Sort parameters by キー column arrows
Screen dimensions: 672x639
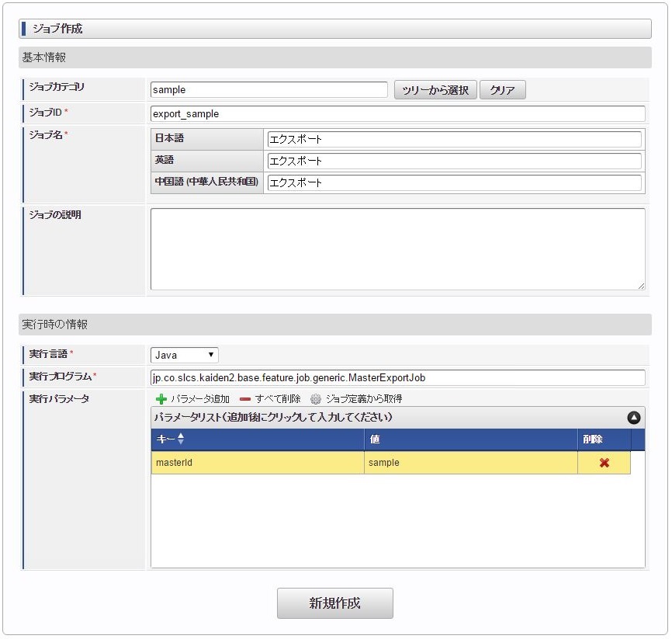pos(181,439)
